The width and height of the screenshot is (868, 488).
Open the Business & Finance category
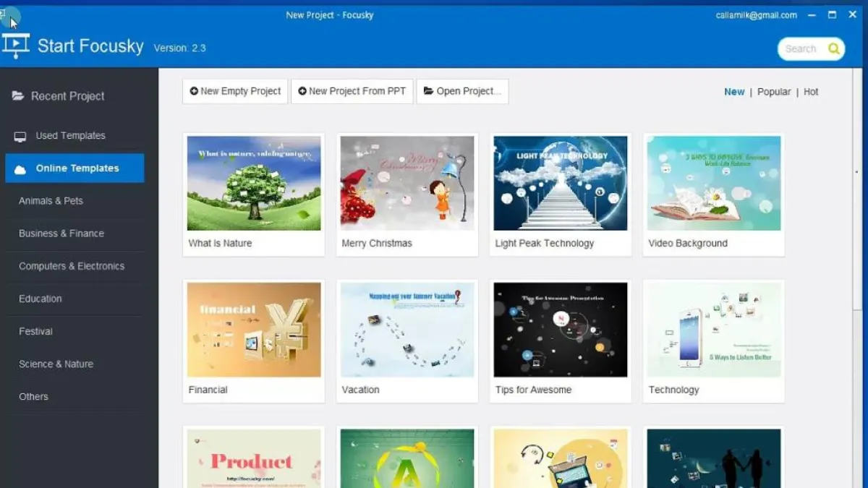point(61,234)
